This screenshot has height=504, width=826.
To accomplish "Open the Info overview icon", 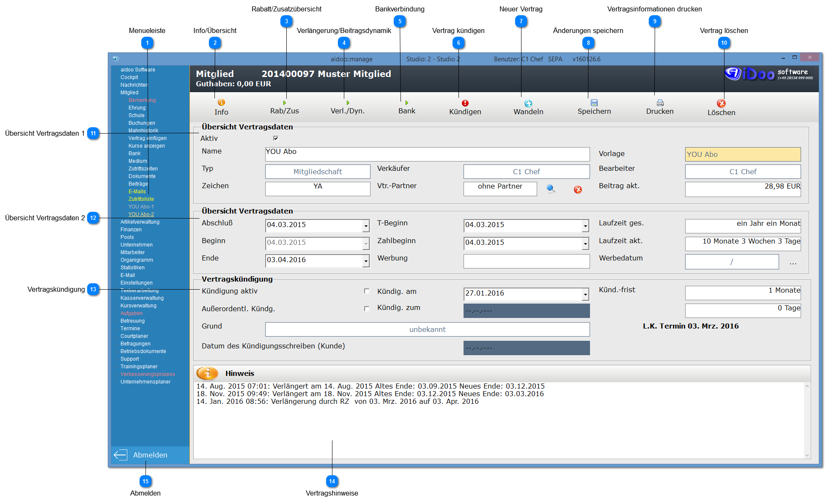I will pyautogui.click(x=221, y=102).
